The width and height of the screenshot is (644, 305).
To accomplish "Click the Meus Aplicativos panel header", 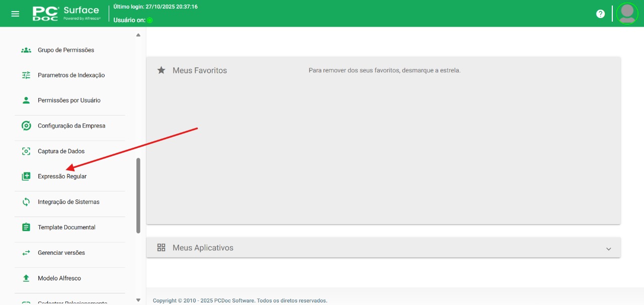I will click(x=203, y=248).
